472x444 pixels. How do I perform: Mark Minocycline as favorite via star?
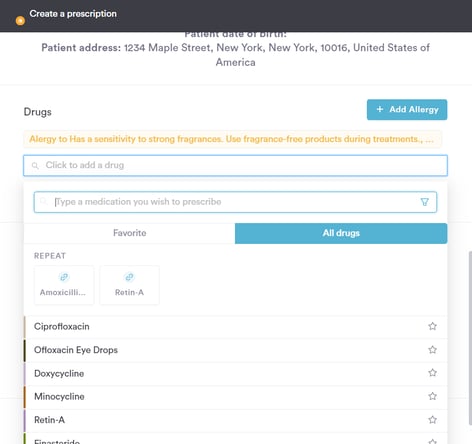[x=432, y=396]
